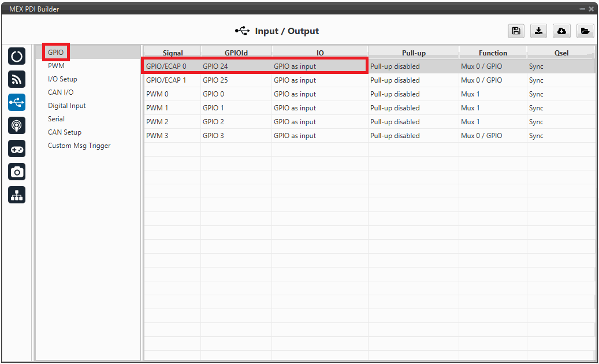The width and height of the screenshot is (599, 364).
Task: Open IO dropdown for GPIO 25 row
Action: coord(319,80)
